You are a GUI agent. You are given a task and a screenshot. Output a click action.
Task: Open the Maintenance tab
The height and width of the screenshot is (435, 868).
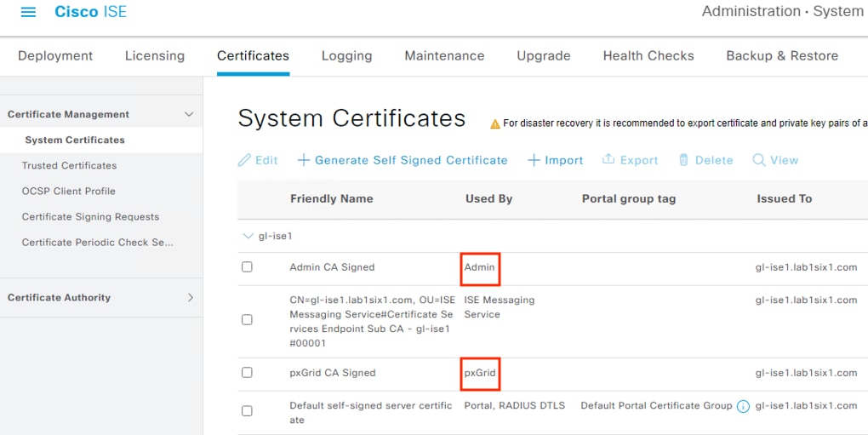444,56
